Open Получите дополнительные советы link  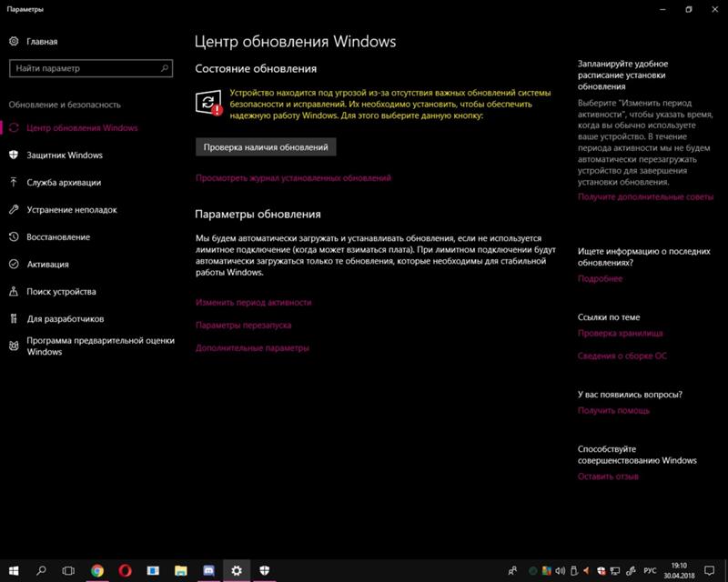[645, 196]
